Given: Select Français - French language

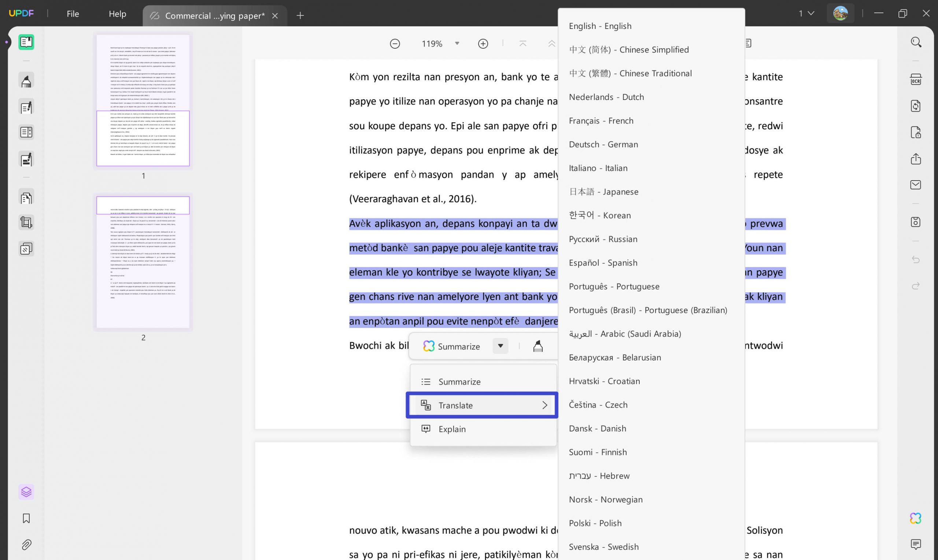Looking at the screenshot, I should pyautogui.click(x=651, y=121).
